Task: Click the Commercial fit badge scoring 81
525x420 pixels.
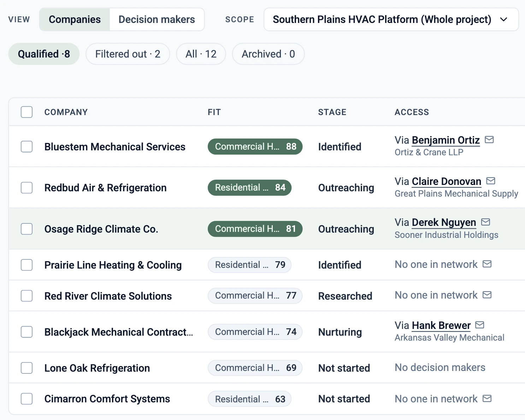Action: [255, 229]
